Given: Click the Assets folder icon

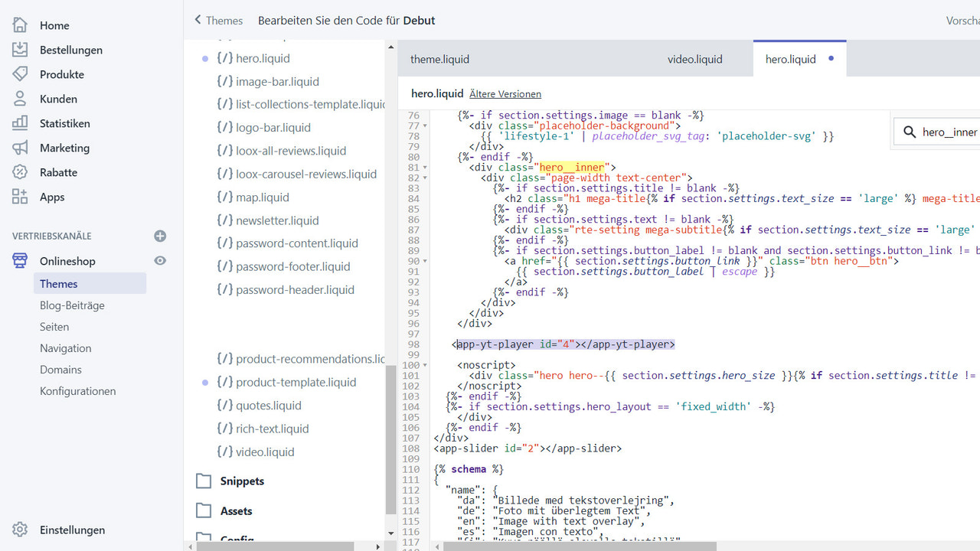Looking at the screenshot, I should (204, 510).
